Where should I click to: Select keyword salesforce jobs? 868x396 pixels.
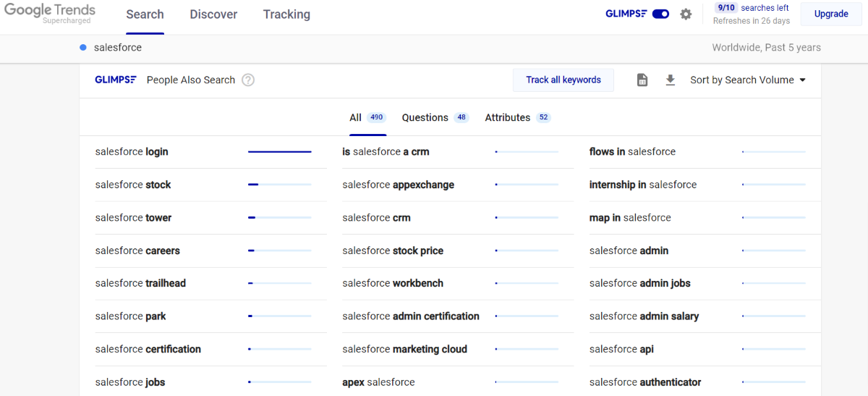click(130, 382)
